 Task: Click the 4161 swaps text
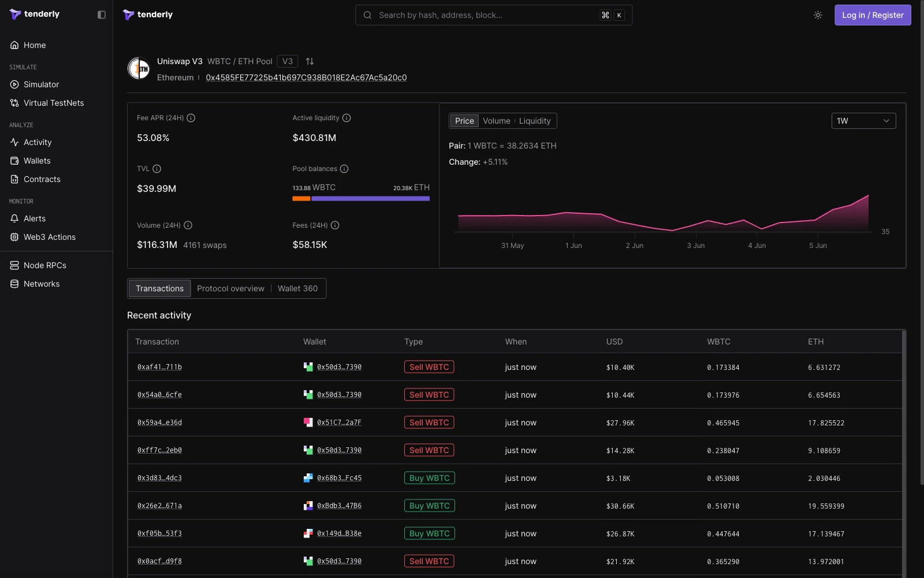coord(205,245)
